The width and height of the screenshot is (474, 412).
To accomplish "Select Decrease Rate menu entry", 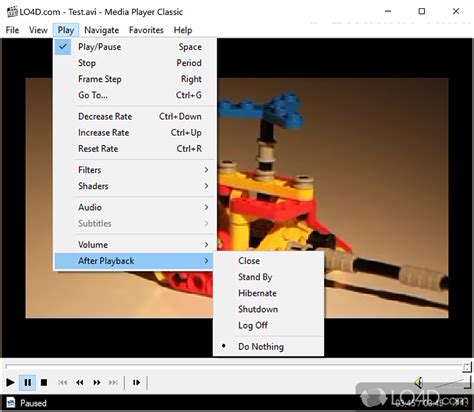I will coord(135,116).
